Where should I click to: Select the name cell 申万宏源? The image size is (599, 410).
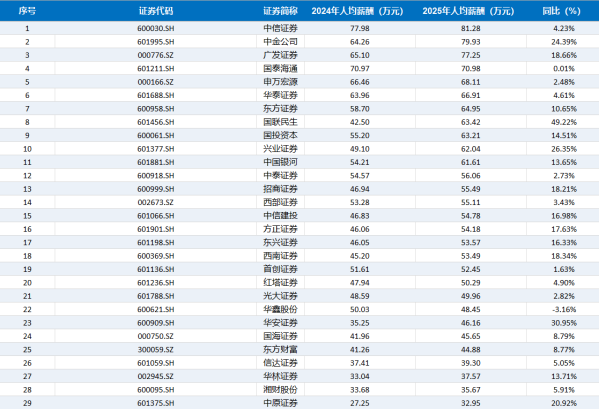click(280, 82)
